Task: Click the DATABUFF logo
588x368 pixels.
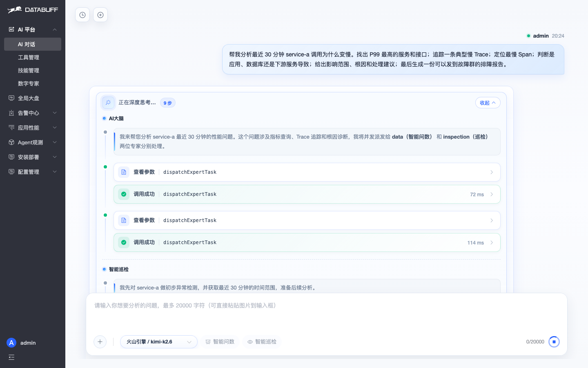Action: [33, 10]
